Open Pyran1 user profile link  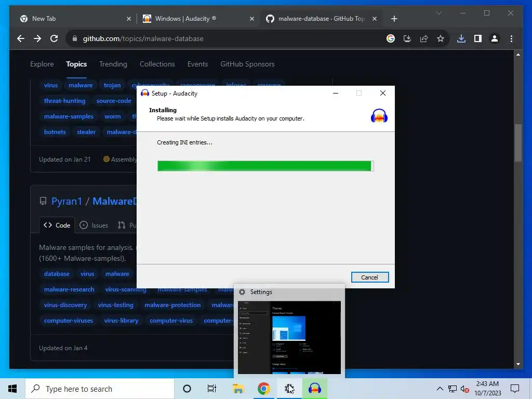[66, 201]
